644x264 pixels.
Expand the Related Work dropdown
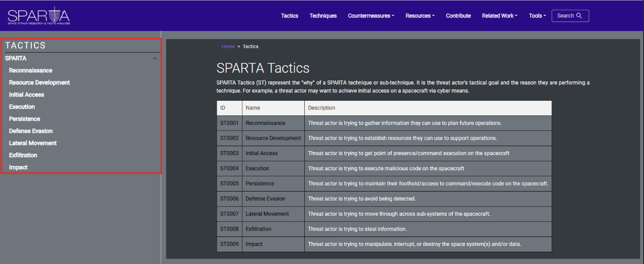[x=500, y=16]
